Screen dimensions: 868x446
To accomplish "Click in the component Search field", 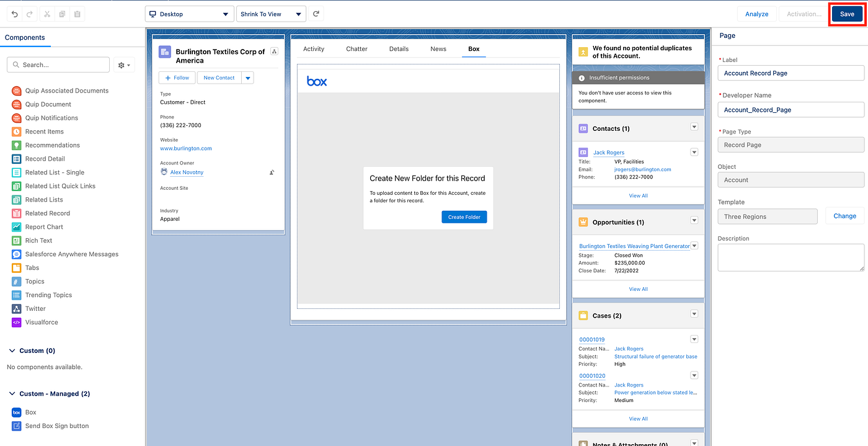I will click(58, 65).
